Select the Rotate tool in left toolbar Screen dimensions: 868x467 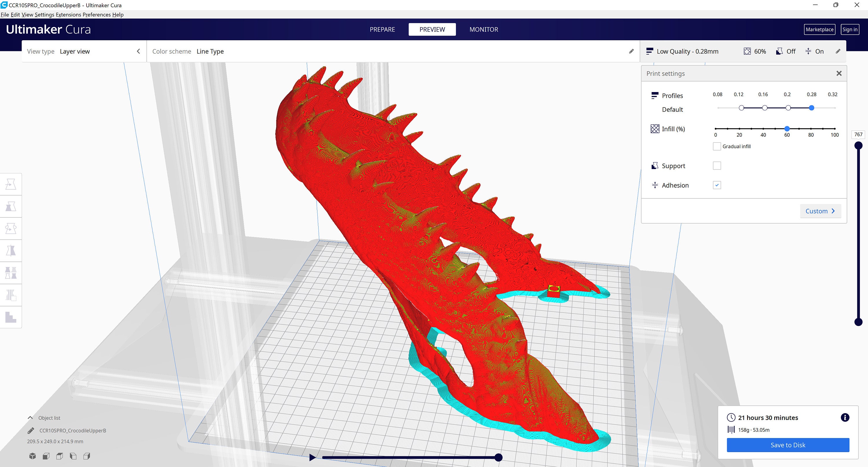(11, 229)
